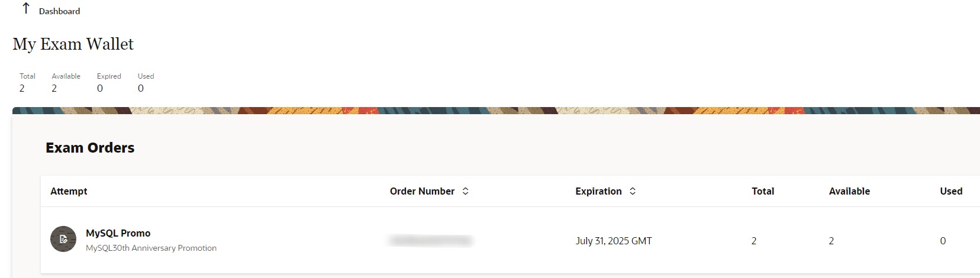Click the Order Number column header text
The width and height of the screenshot is (980, 278).
[x=422, y=191]
